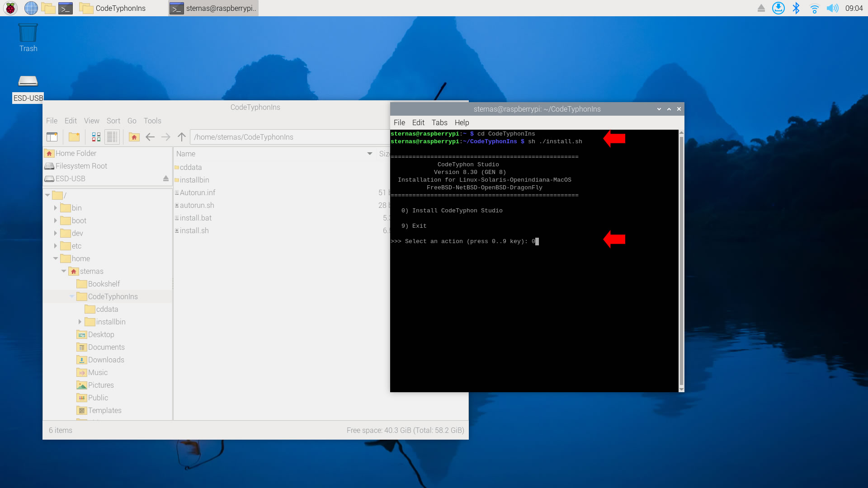Select the cddata folder in file list
Viewport: 868px width, 488px height.
point(188,167)
